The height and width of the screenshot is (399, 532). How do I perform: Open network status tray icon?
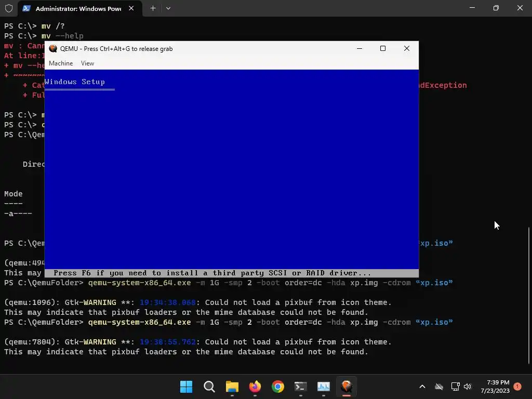point(455,387)
